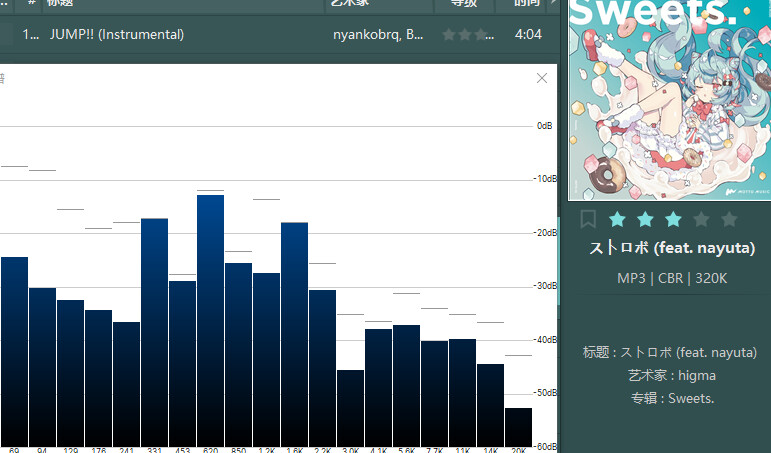The height and width of the screenshot is (453, 771).
Task: Give the track four stars
Action: (701, 219)
